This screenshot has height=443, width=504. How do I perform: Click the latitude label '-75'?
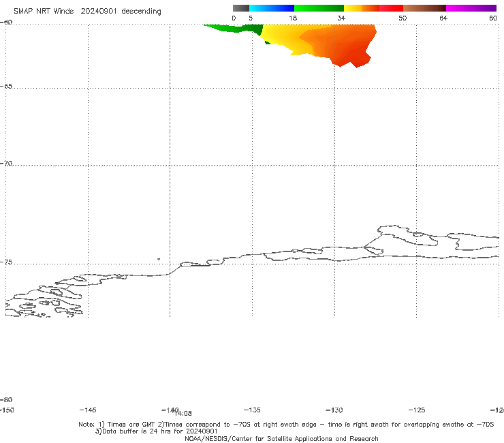(6, 262)
